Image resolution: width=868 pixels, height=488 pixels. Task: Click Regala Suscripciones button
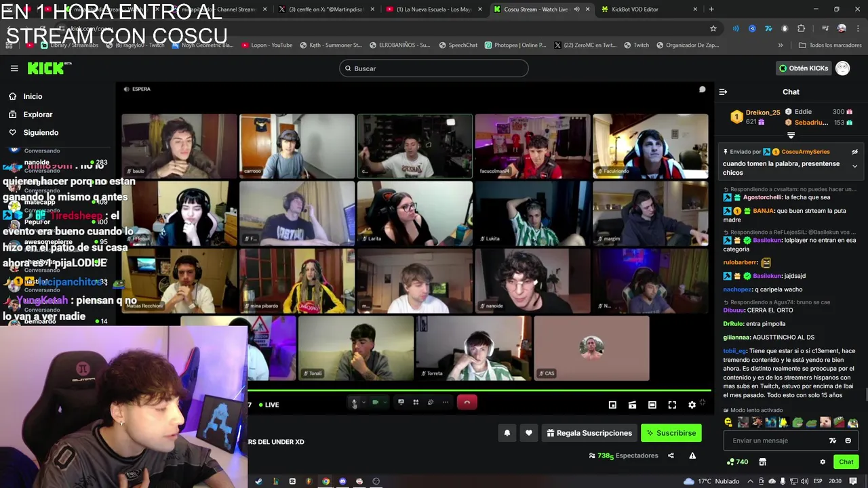pos(589,433)
